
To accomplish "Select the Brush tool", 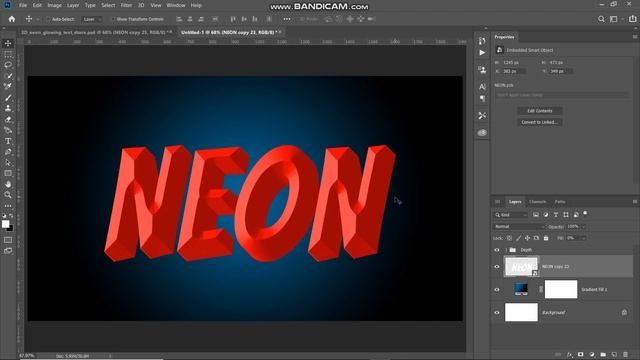I will [x=8, y=98].
